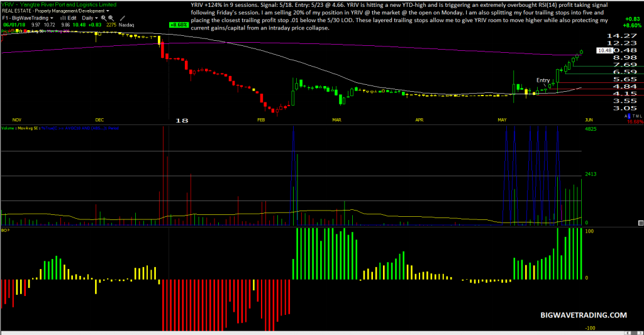Click the FEB label on the time axis

[x=261, y=120]
